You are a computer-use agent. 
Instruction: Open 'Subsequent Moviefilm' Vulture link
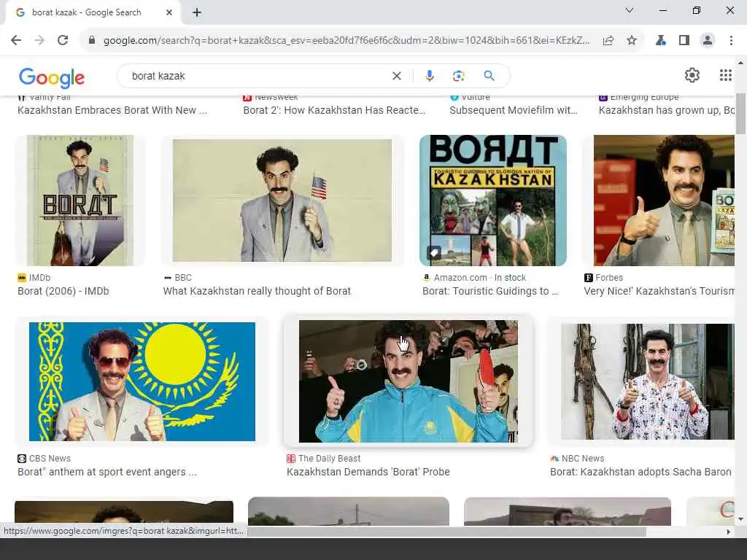pyautogui.click(x=514, y=111)
